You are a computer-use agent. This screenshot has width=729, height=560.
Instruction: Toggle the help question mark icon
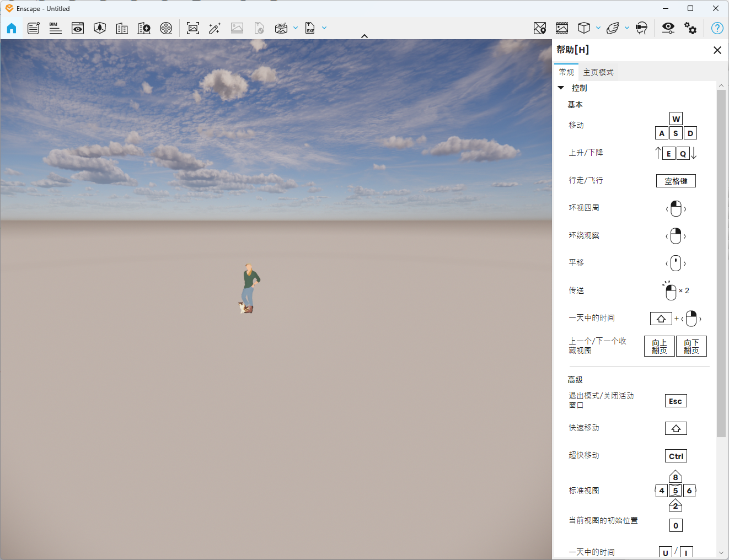tap(717, 28)
